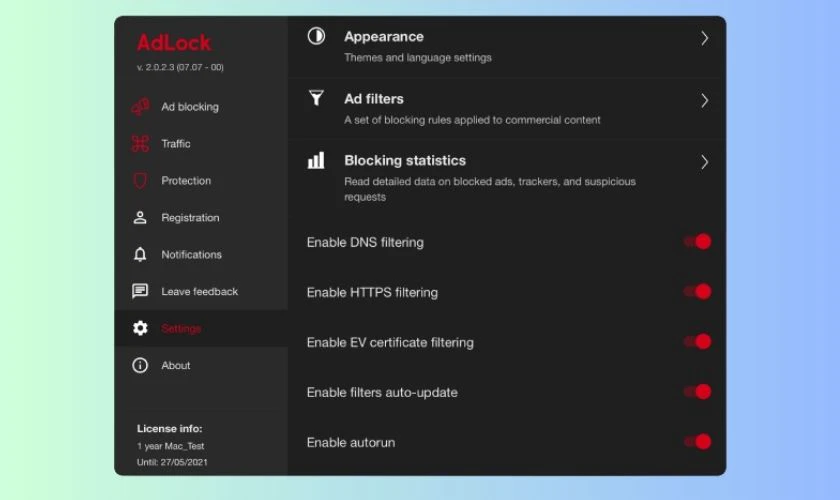Open the About page label
This screenshot has width=840, height=500.
tap(176, 365)
